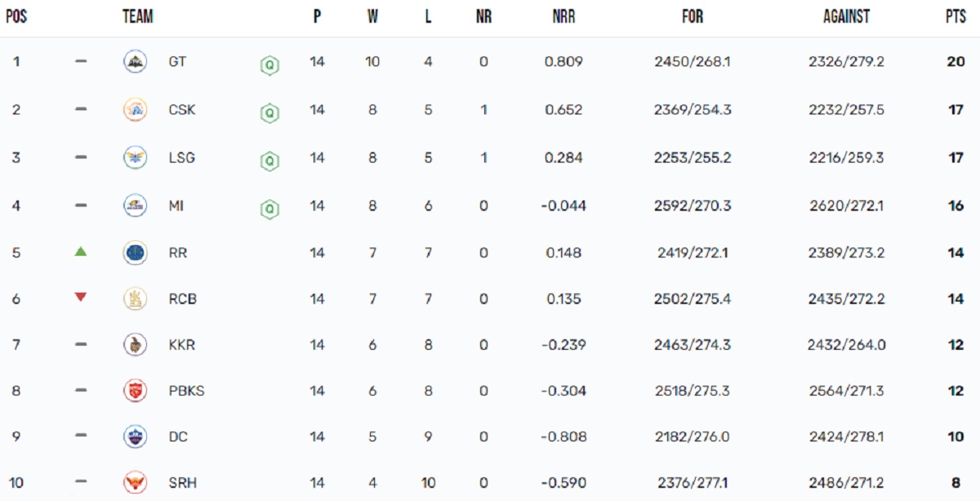
Task: Click the MI team logo
Action: coord(135,205)
